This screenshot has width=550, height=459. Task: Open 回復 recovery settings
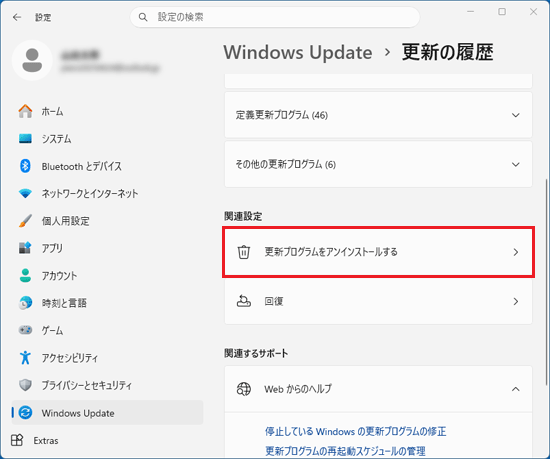pyautogui.click(x=378, y=301)
